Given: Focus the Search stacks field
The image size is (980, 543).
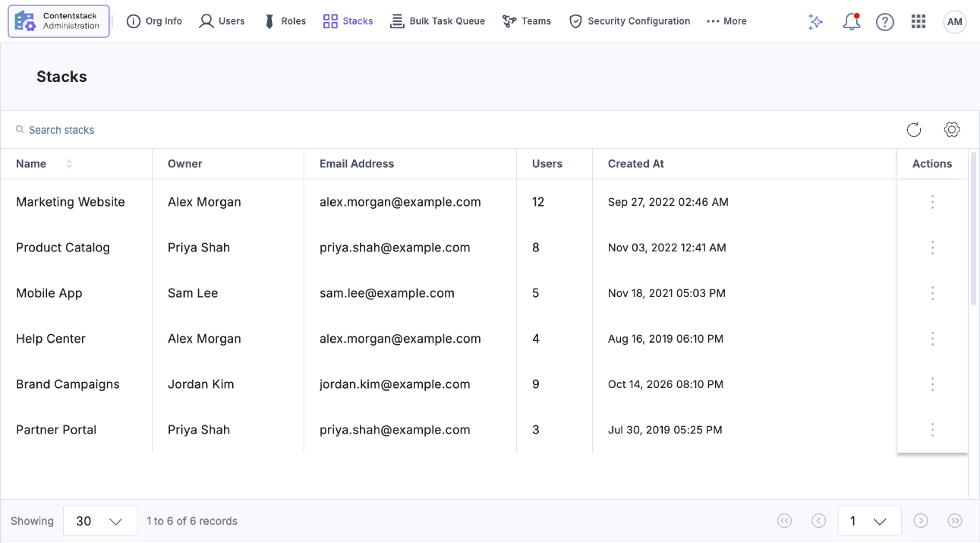Looking at the screenshot, I should (x=61, y=130).
